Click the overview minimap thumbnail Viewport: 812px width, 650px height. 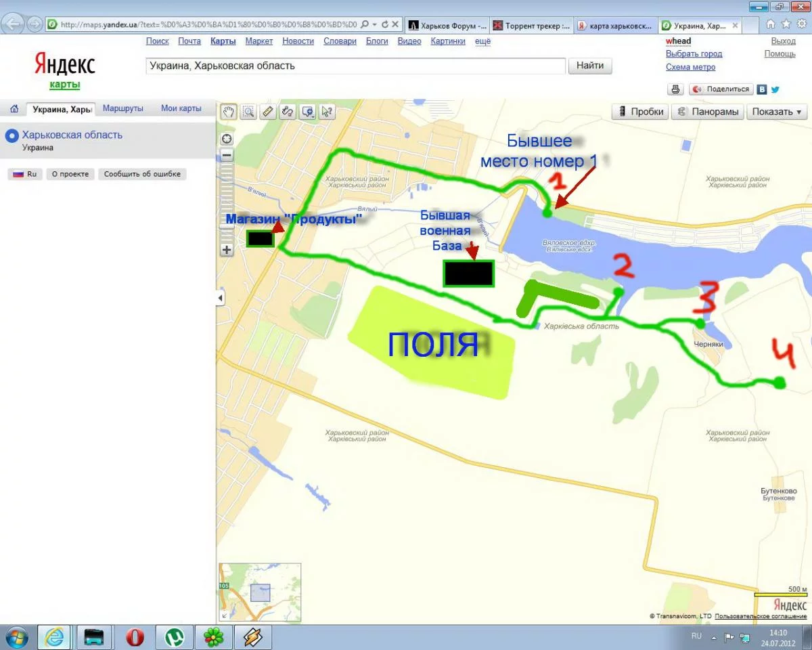(x=260, y=592)
